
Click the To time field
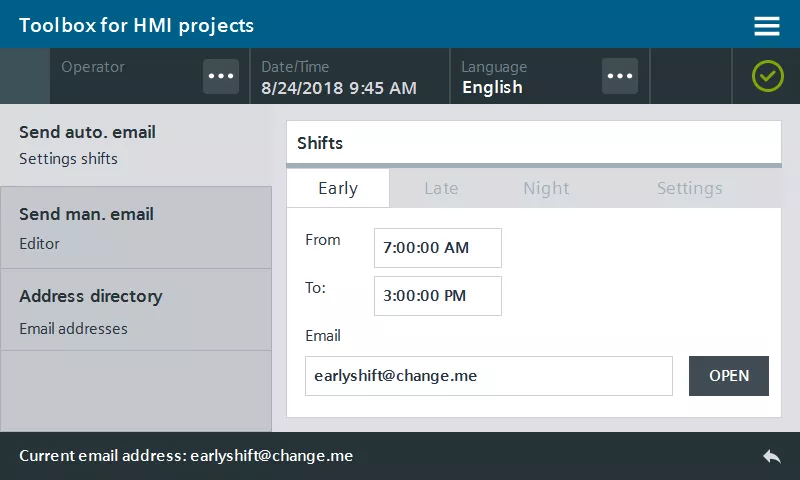[x=437, y=296]
